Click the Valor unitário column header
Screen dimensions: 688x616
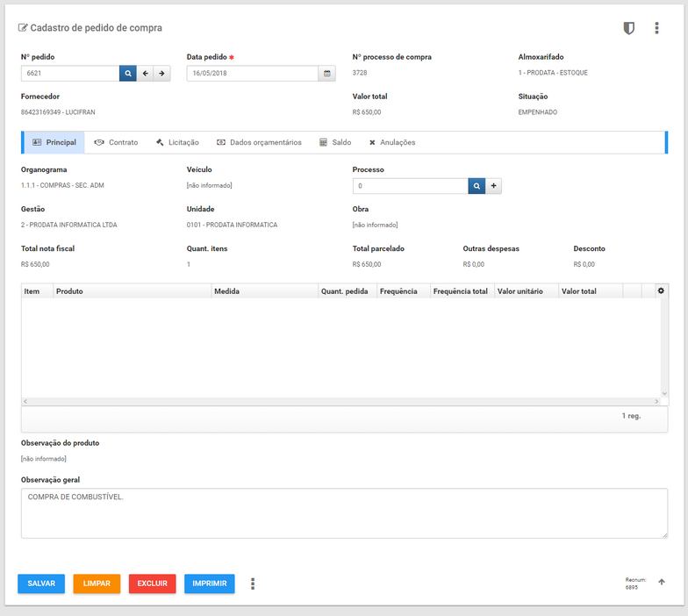coord(527,291)
